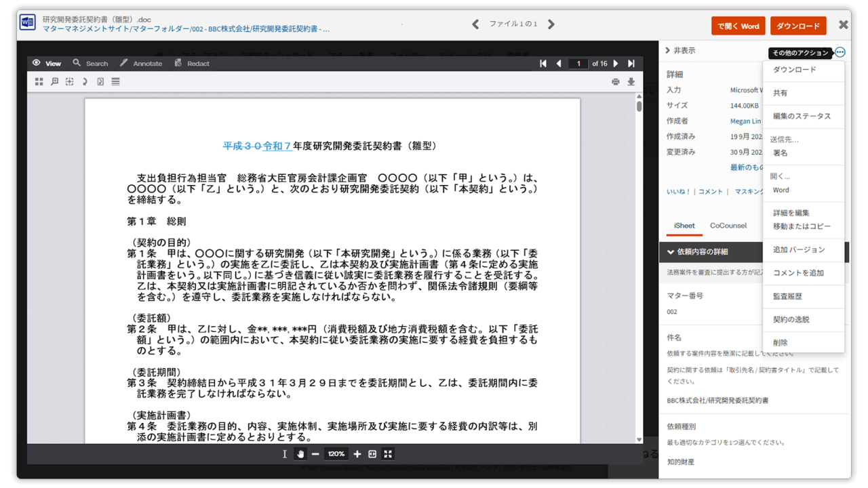
Task: Click the orange ダウンロード button
Action: coord(797,26)
